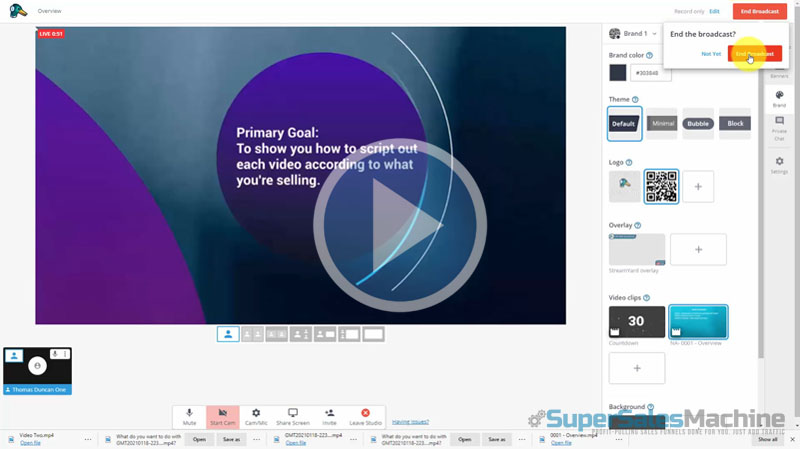The height and width of the screenshot is (449, 800).
Task: Select the solo single-person layout icon
Action: point(228,334)
